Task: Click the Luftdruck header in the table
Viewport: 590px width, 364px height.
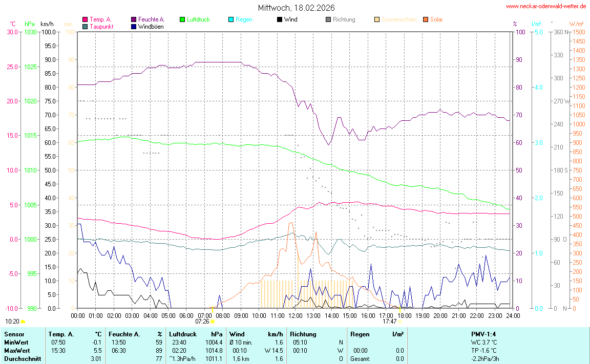Action: point(183,334)
